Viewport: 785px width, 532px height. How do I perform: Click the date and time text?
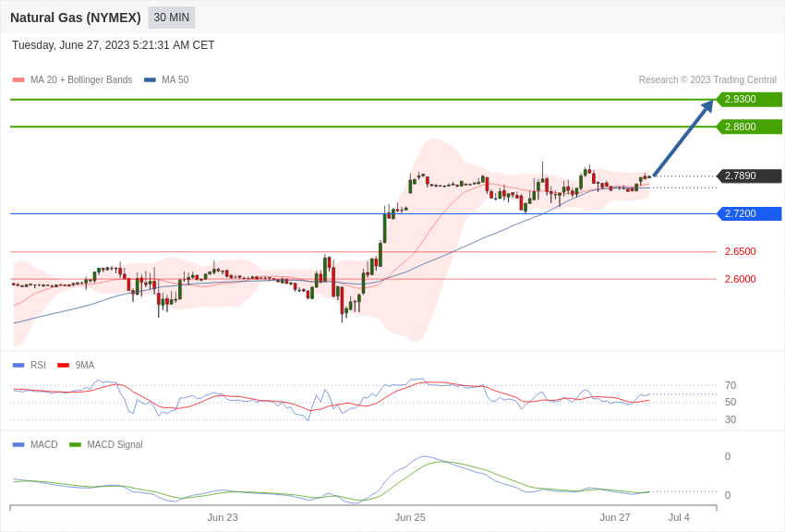(114, 45)
